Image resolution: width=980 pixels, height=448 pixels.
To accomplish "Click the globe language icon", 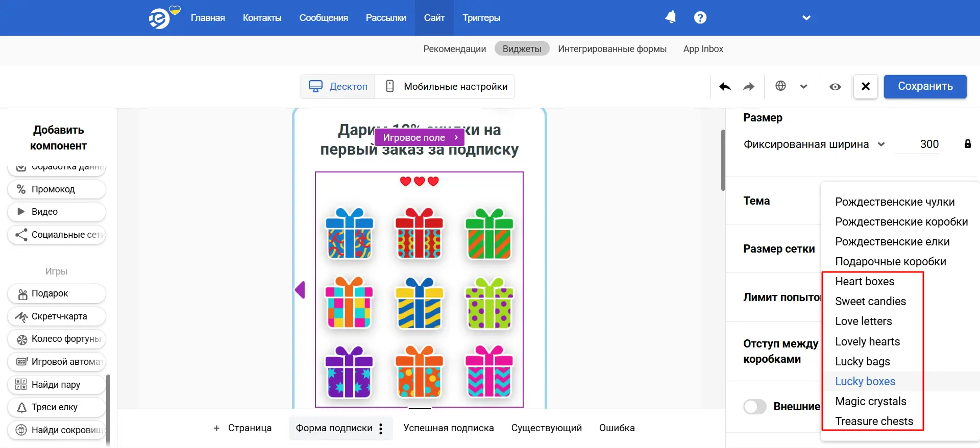I will pos(780,86).
